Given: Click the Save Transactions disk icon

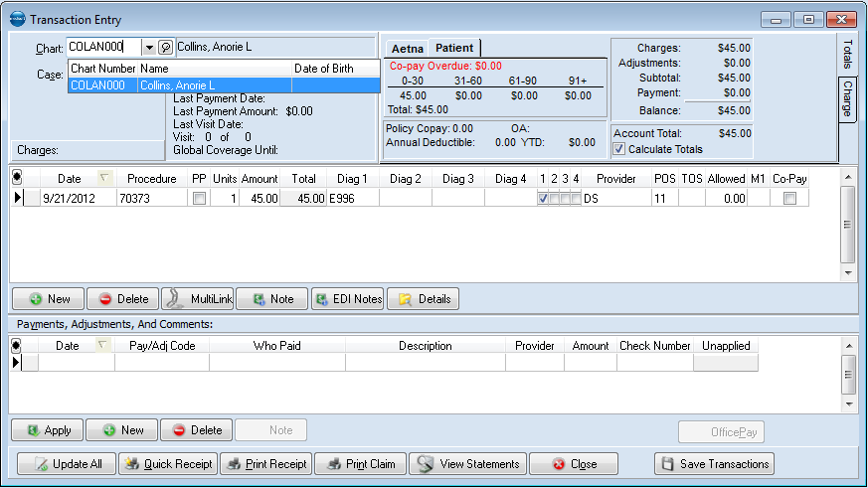Looking at the screenshot, I should pos(667,464).
